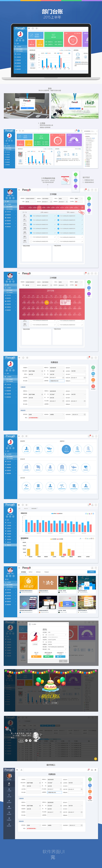Toggle the unchecked 周日 row checkbox in weekly report
This screenshot has height=868, width=102.
click(31, 241)
